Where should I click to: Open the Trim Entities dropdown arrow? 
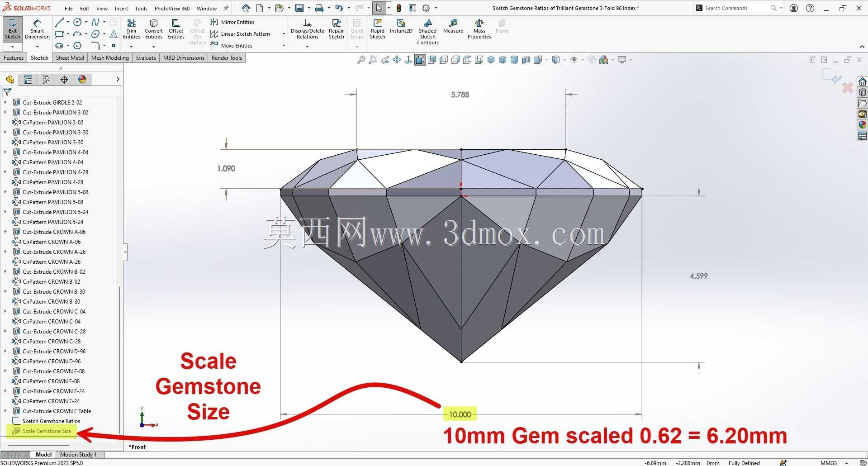(x=131, y=47)
